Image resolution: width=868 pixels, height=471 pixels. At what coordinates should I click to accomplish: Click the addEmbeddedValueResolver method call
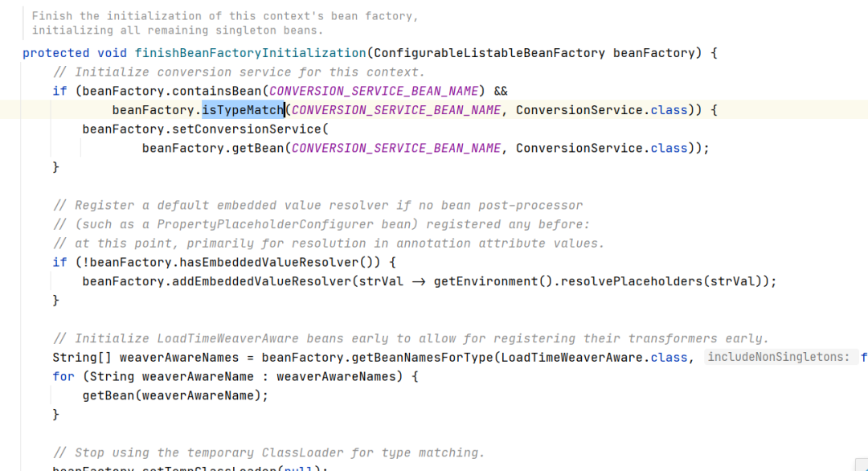(261, 281)
